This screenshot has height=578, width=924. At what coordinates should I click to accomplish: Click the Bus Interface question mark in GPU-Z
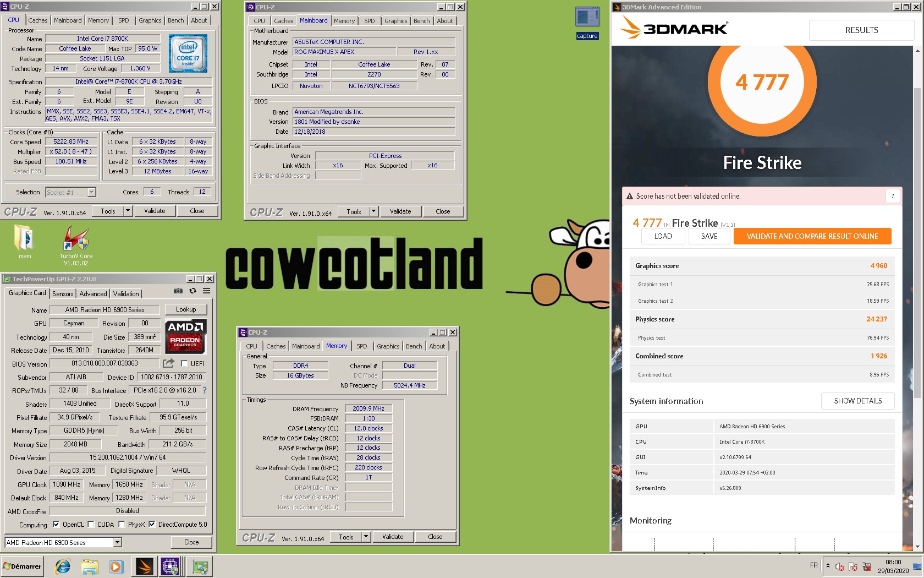tap(205, 390)
